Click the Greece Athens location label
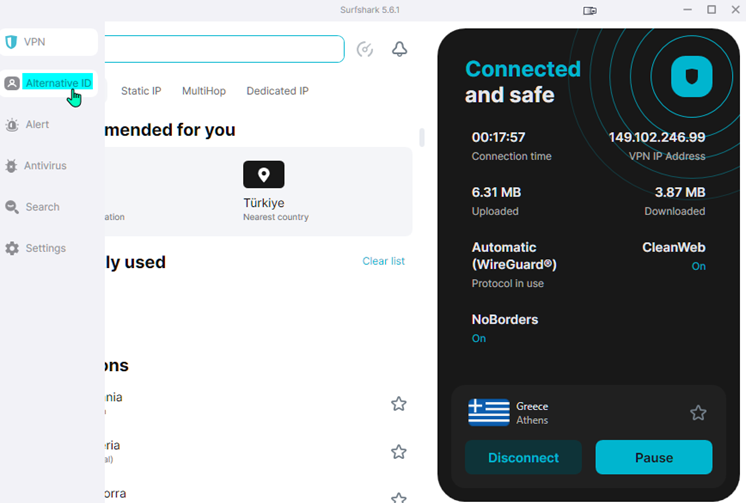The image size is (746, 503). (532, 413)
